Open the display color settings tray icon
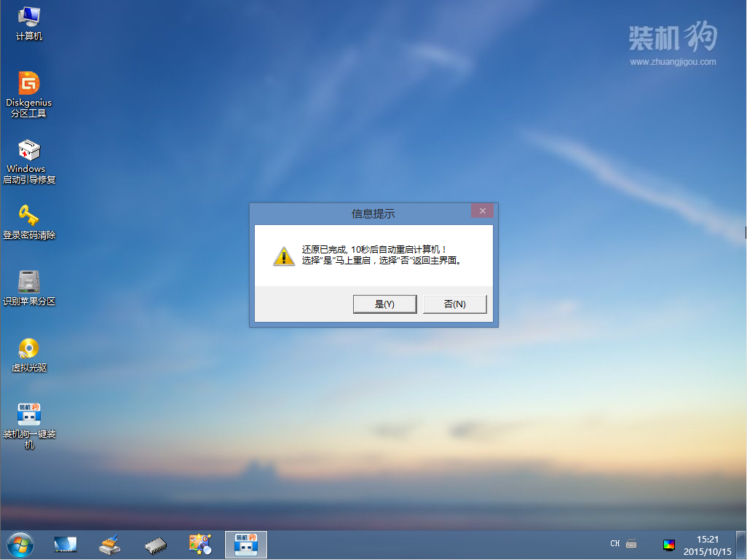Viewport: 747px width, 560px height. (x=669, y=543)
